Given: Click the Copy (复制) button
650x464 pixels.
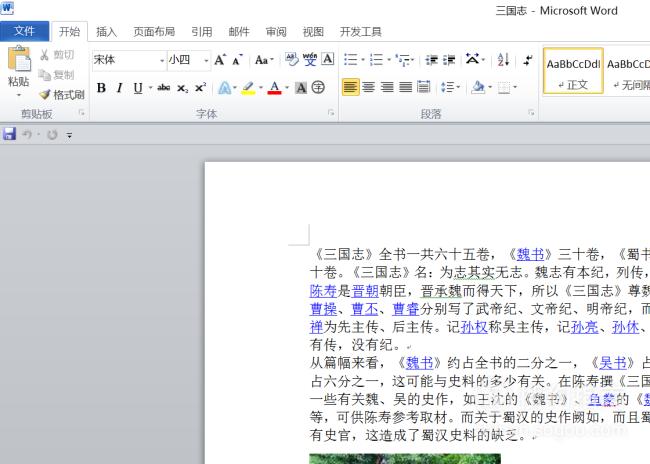Looking at the screenshot, I should coord(57,75).
